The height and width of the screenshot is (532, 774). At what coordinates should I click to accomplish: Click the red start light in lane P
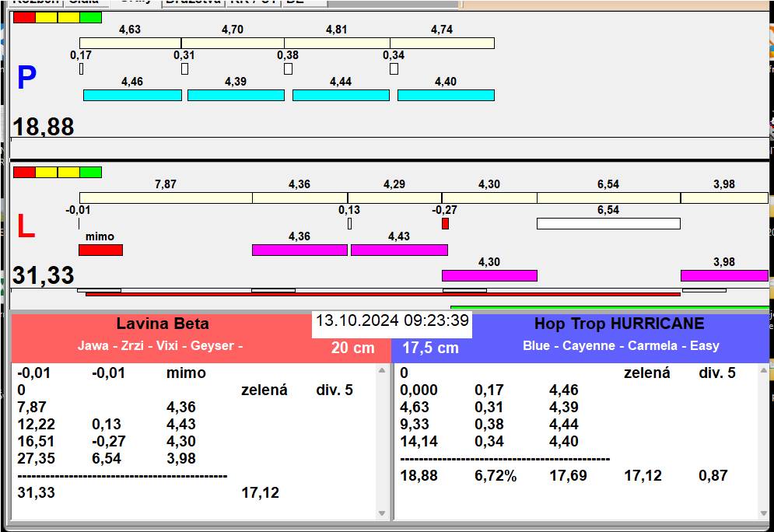[24, 18]
